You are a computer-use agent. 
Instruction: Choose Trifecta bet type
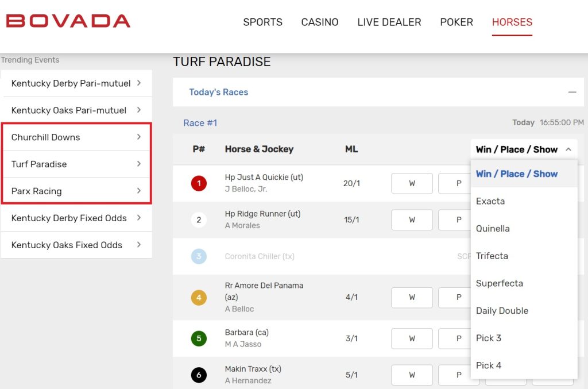click(524, 256)
